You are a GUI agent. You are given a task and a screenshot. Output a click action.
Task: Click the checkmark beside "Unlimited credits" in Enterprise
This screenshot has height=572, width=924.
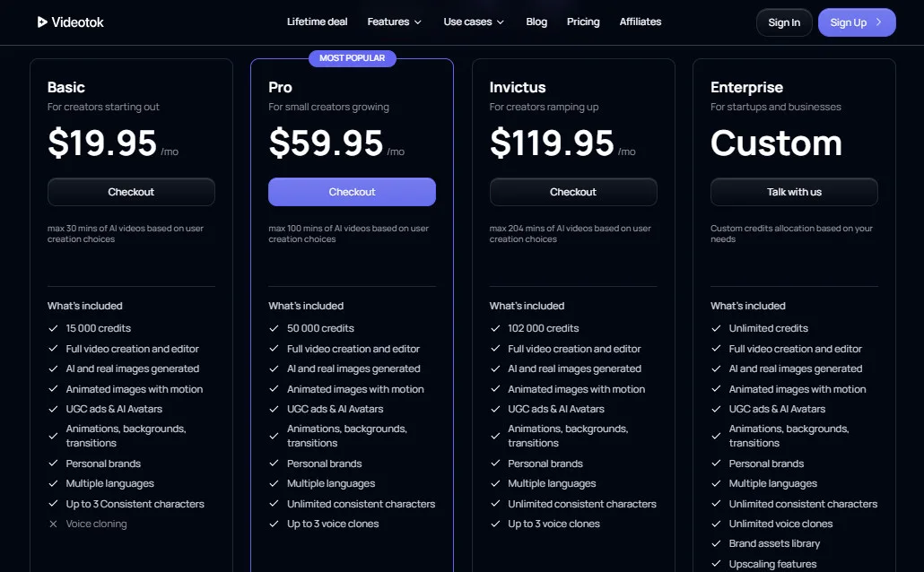[716, 328]
